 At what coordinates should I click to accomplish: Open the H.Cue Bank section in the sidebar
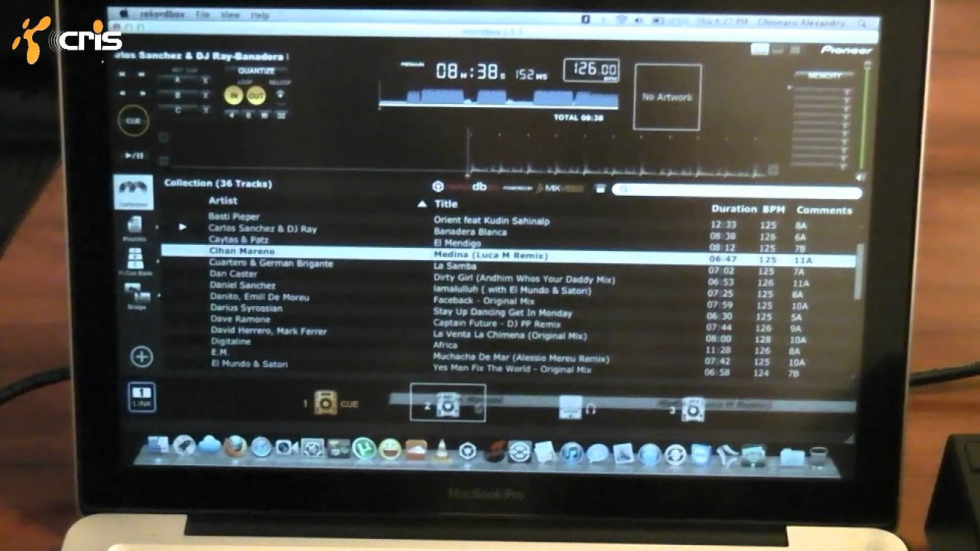tap(135, 261)
